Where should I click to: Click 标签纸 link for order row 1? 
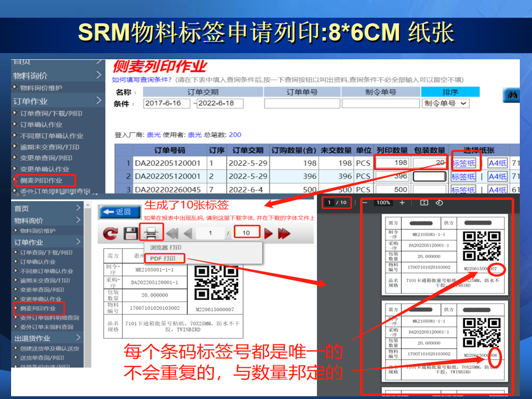tap(463, 163)
